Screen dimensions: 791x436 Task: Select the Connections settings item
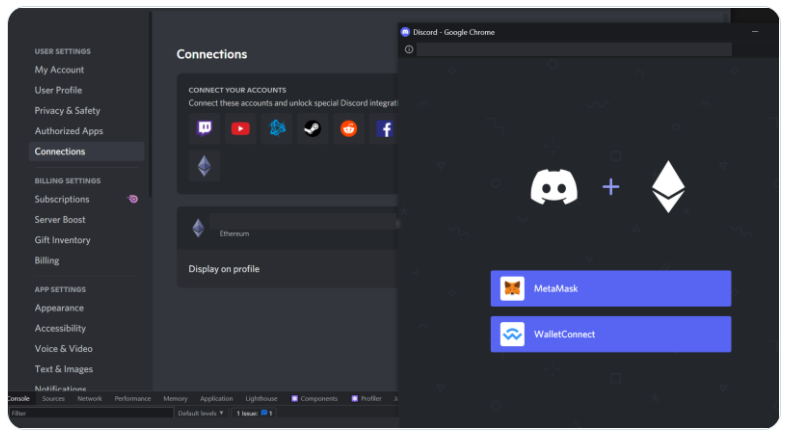(x=86, y=151)
